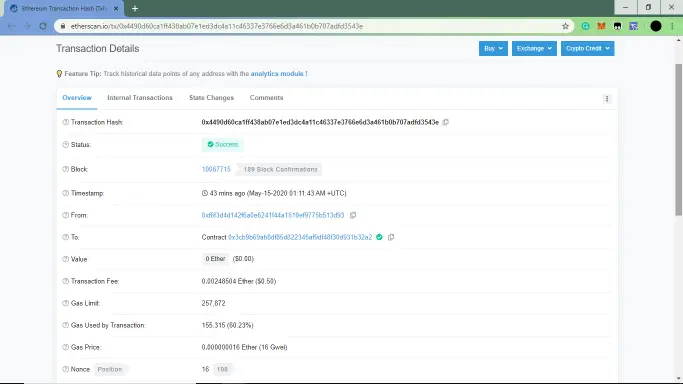
Task: Click the page vertical scrollbar thumb
Action: pyautogui.click(x=678, y=139)
